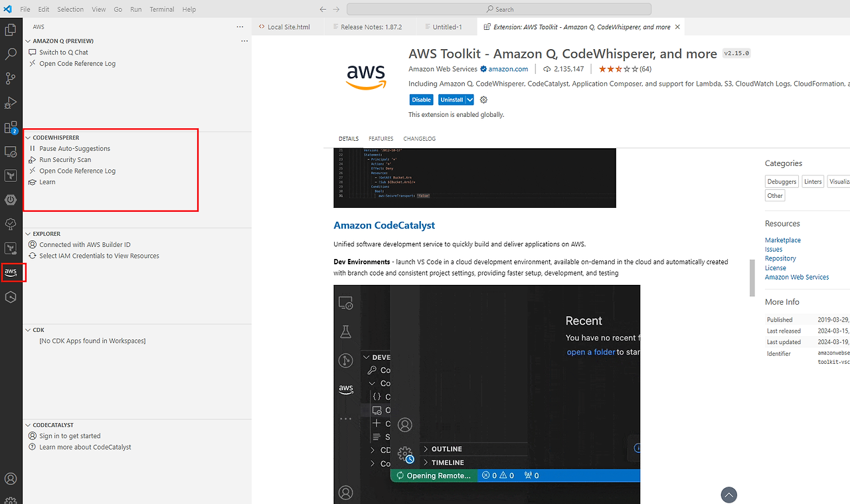
Task: Focus the top Search command box
Action: click(x=499, y=9)
